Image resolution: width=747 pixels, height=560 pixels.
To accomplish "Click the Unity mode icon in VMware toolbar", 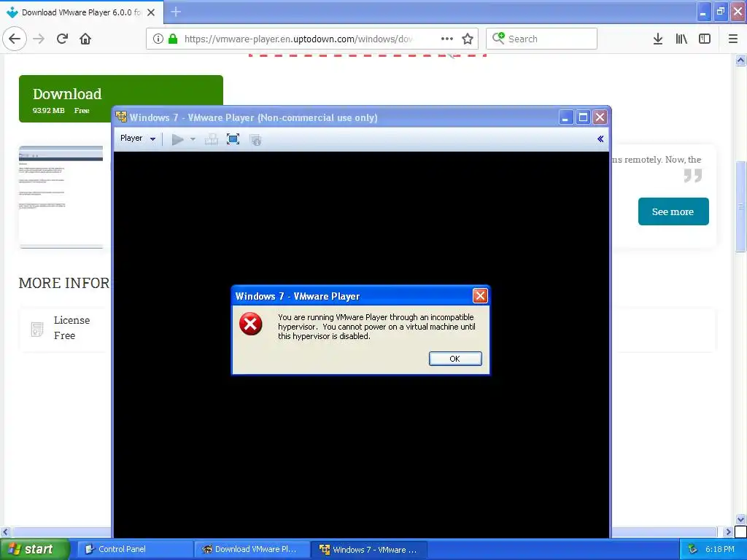I will pos(255,139).
